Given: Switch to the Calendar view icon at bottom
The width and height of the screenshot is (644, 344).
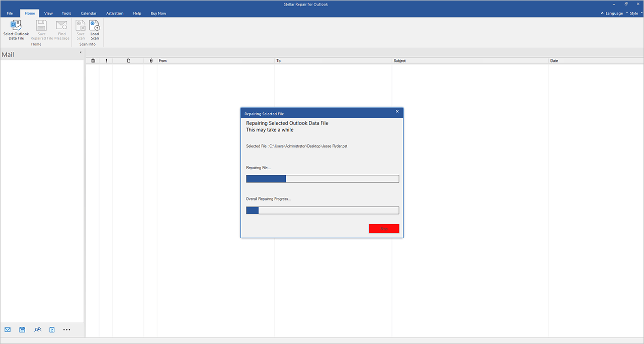Looking at the screenshot, I should click(x=22, y=330).
